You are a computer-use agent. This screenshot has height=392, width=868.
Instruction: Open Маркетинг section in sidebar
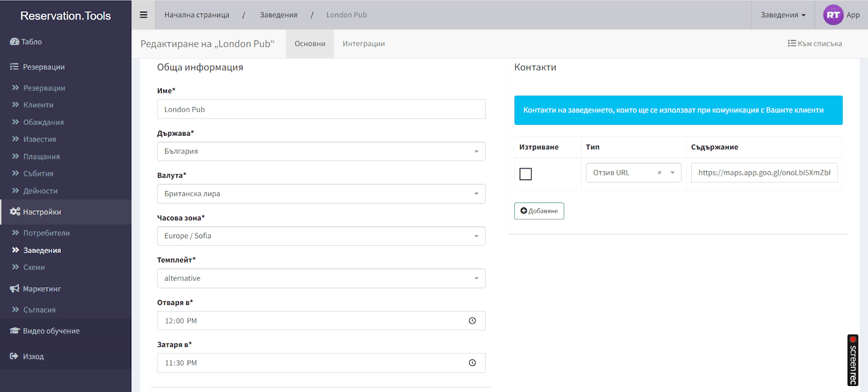tap(42, 289)
